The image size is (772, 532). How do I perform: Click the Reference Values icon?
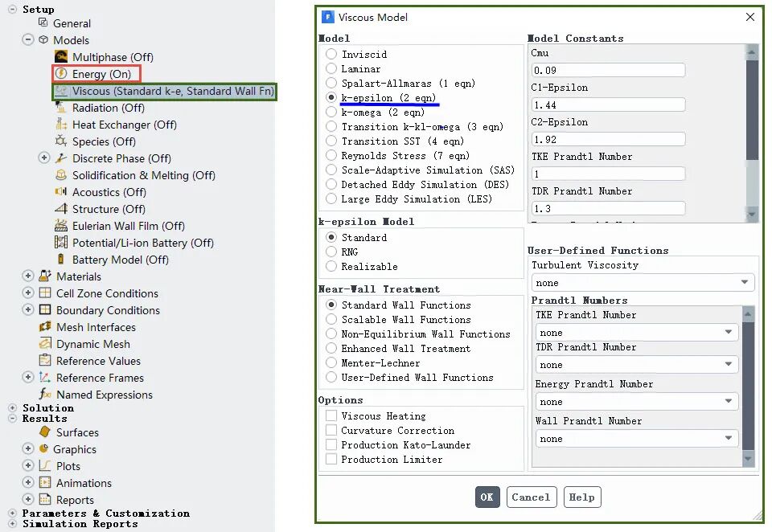click(x=45, y=360)
